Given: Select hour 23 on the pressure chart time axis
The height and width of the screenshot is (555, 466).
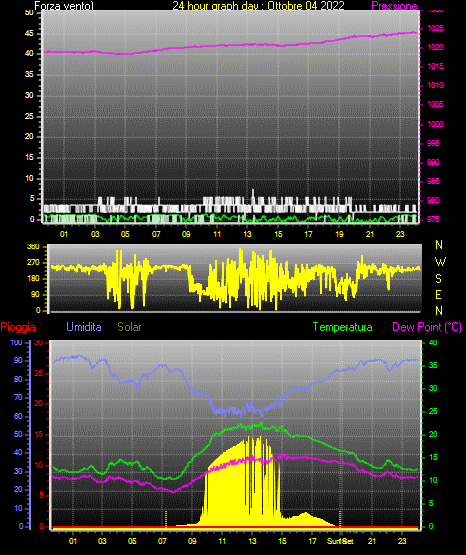Looking at the screenshot, I should 400,234.
